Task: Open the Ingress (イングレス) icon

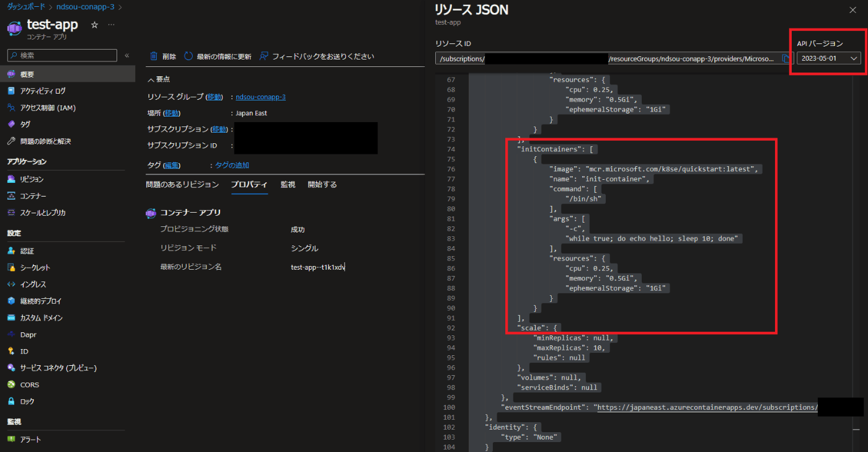Action: tap(11, 285)
